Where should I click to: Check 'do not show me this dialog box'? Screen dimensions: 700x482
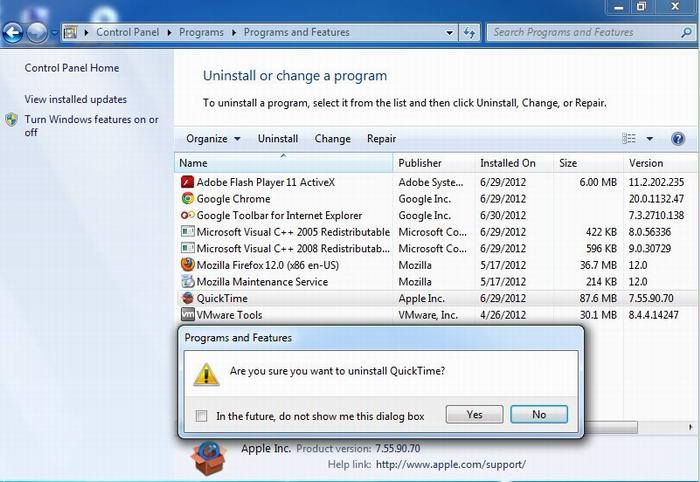pos(201,416)
